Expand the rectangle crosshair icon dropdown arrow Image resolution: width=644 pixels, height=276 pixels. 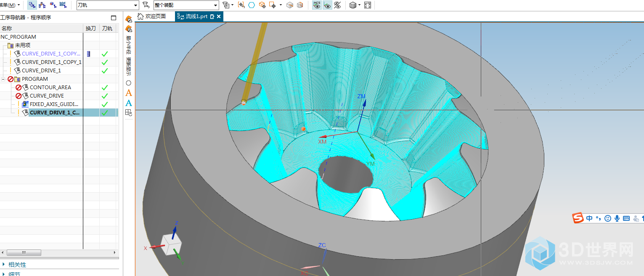pyautogui.click(x=281, y=5)
